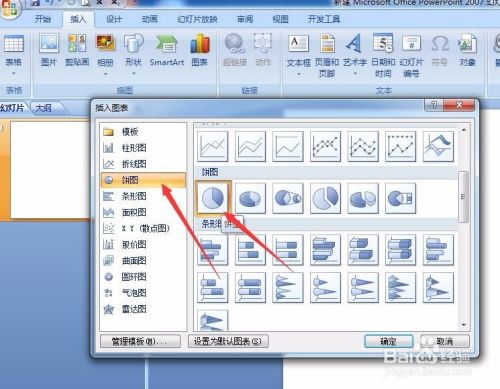Select exploded 3-D pie chart thumbnail

(x=363, y=198)
